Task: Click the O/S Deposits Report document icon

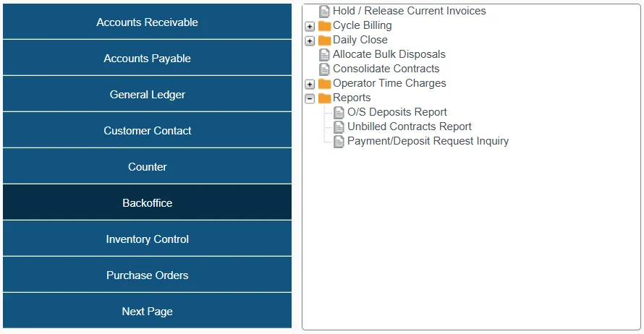Action: point(339,112)
